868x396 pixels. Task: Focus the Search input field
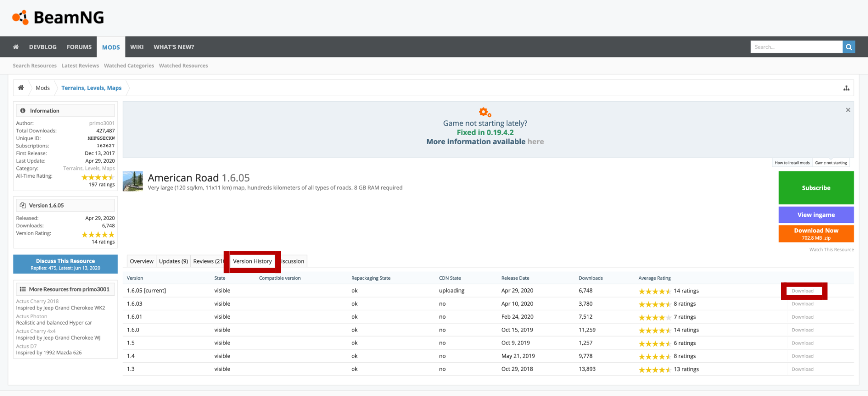pyautogui.click(x=797, y=47)
